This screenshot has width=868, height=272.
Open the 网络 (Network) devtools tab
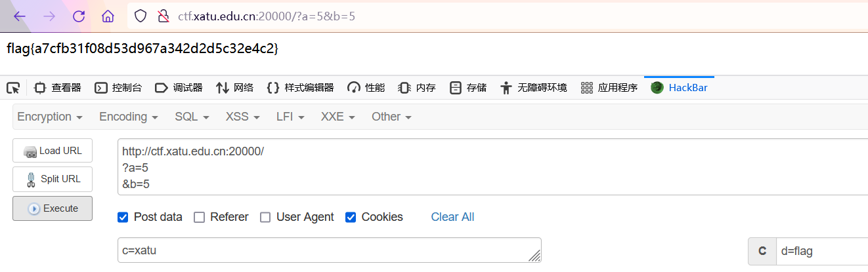point(234,88)
